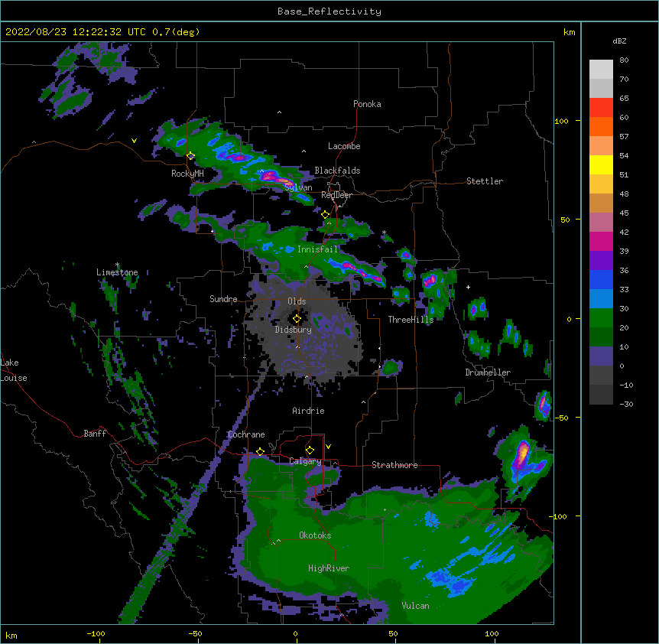Click the Ponoka city label
Image resolution: width=659 pixels, height=644 pixels.
click(367, 104)
